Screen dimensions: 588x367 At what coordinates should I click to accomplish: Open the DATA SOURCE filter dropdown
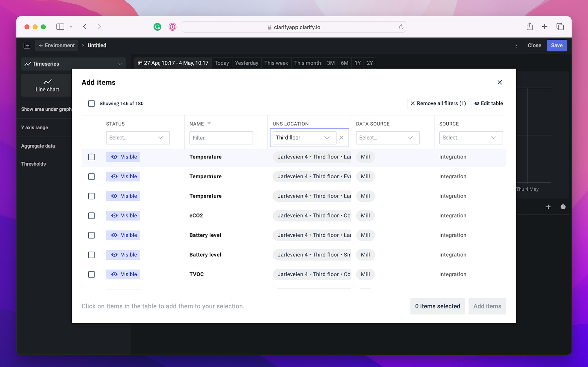(387, 137)
